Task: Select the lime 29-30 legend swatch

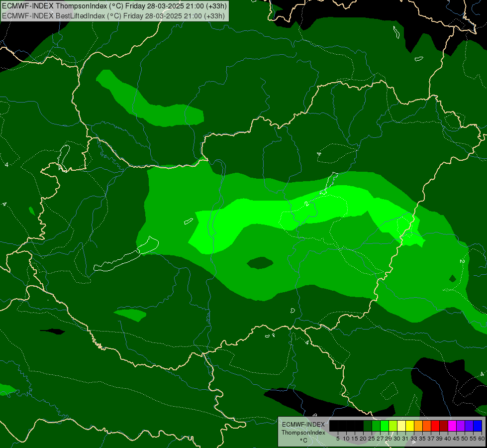Action: tap(393, 426)
